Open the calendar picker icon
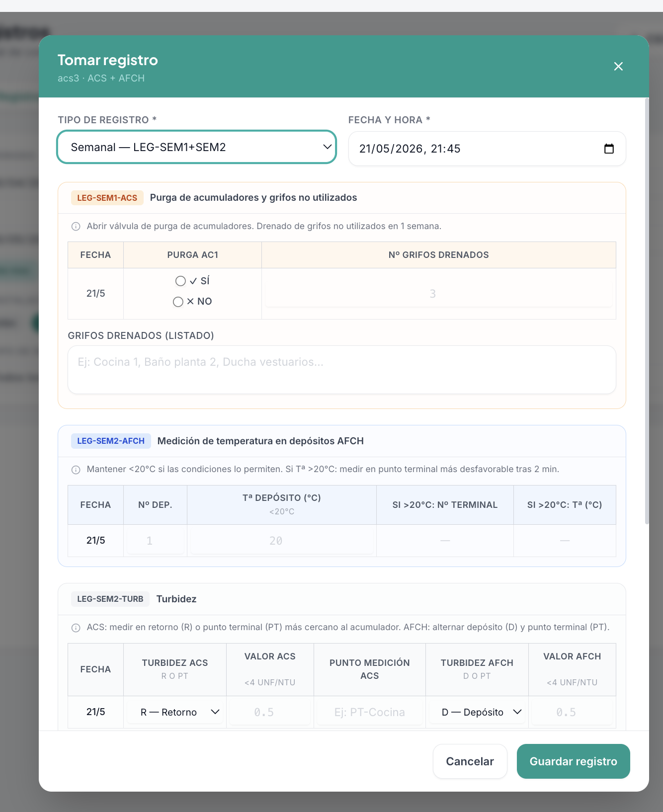 point(609,149)
